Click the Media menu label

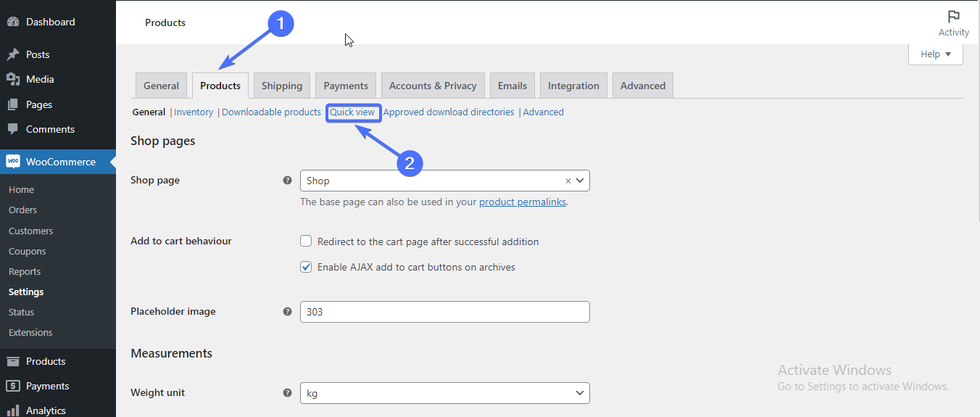40,79
